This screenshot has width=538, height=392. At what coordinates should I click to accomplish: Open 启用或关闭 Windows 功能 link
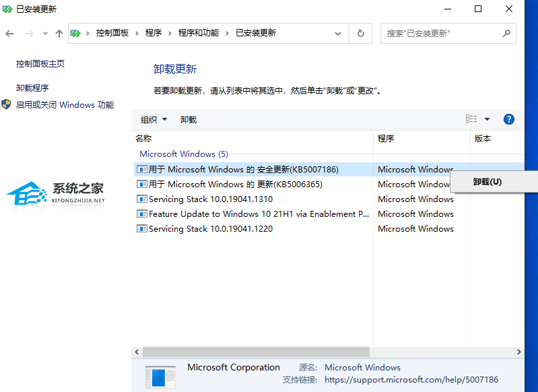(65, 104)
